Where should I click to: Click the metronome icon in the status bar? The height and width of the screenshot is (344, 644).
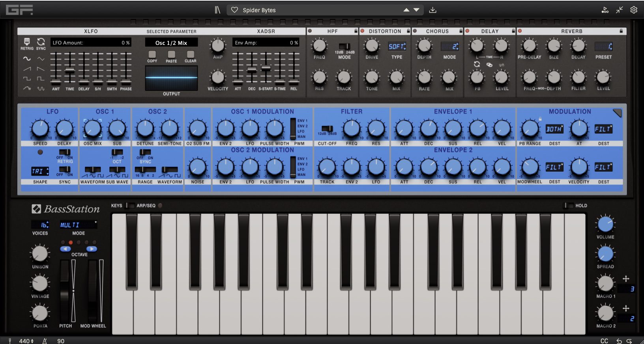click(45, 341)
